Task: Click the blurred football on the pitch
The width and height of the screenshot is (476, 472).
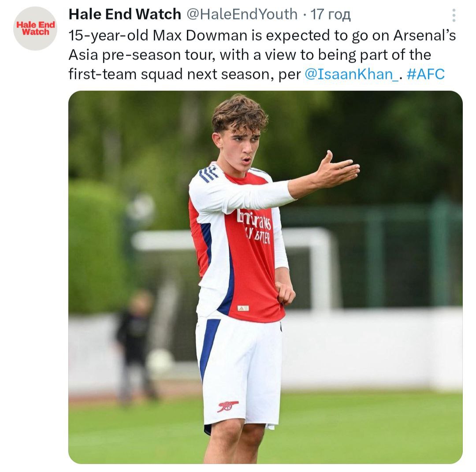Action: (x=160, y=362)
